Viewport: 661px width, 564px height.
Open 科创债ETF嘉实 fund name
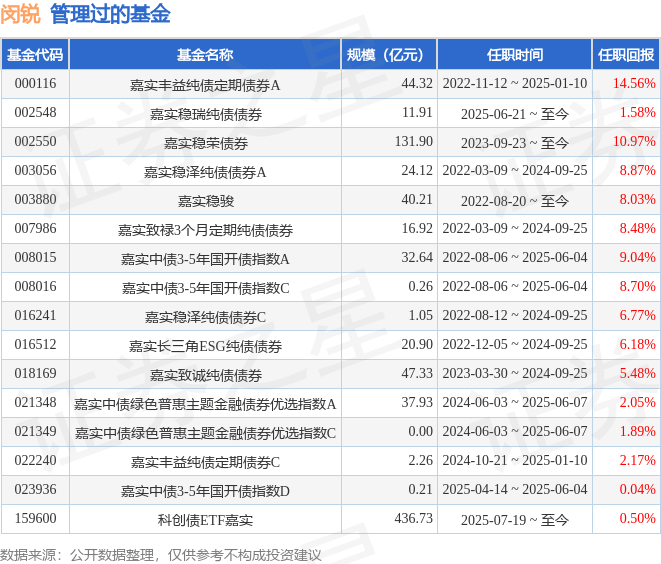point(205,520)
